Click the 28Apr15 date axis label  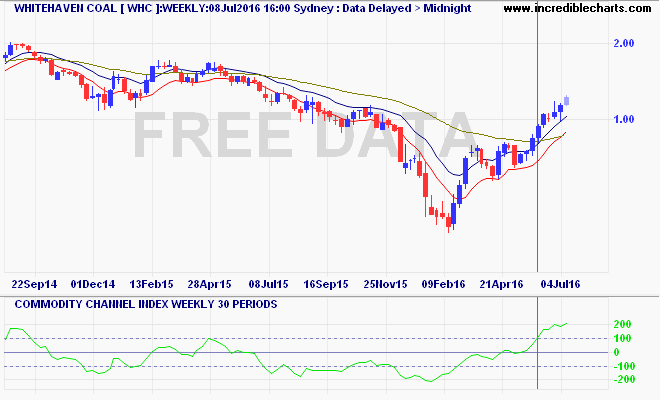209,284
